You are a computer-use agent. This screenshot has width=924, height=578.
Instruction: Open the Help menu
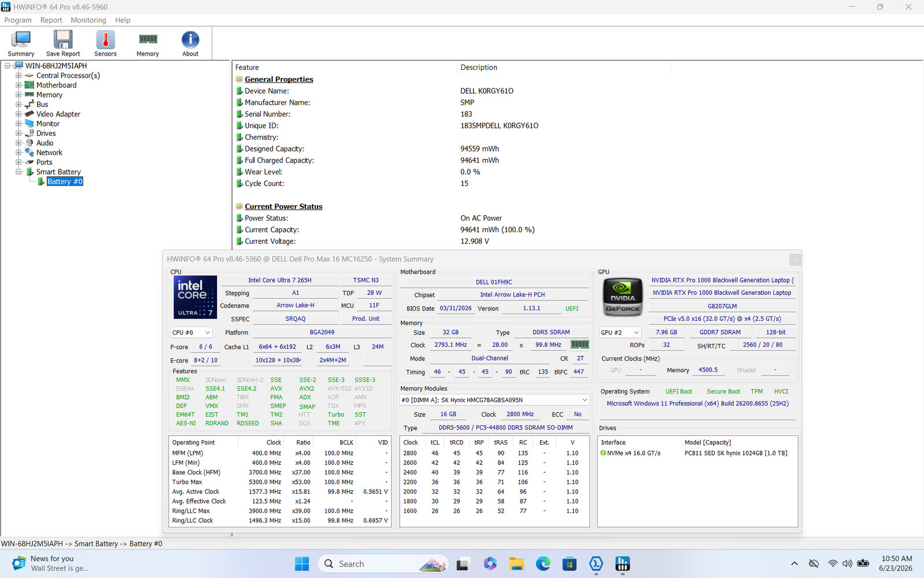coord(122,20)
